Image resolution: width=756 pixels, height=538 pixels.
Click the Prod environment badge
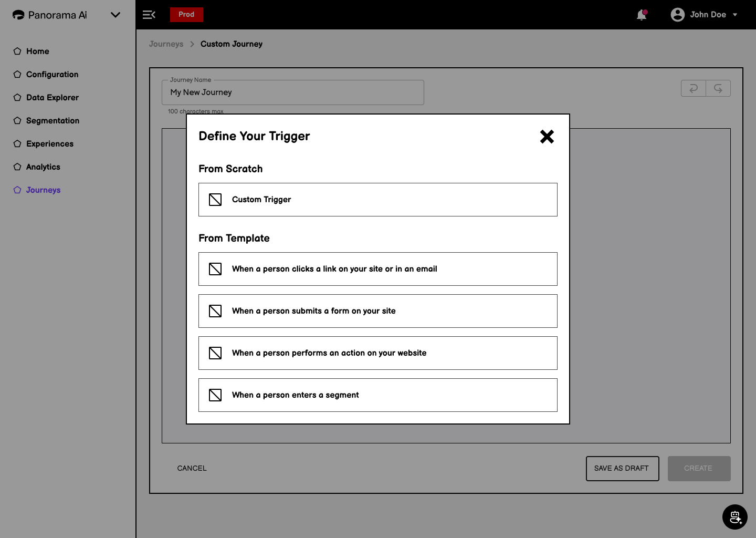click(x=186, y=15)
